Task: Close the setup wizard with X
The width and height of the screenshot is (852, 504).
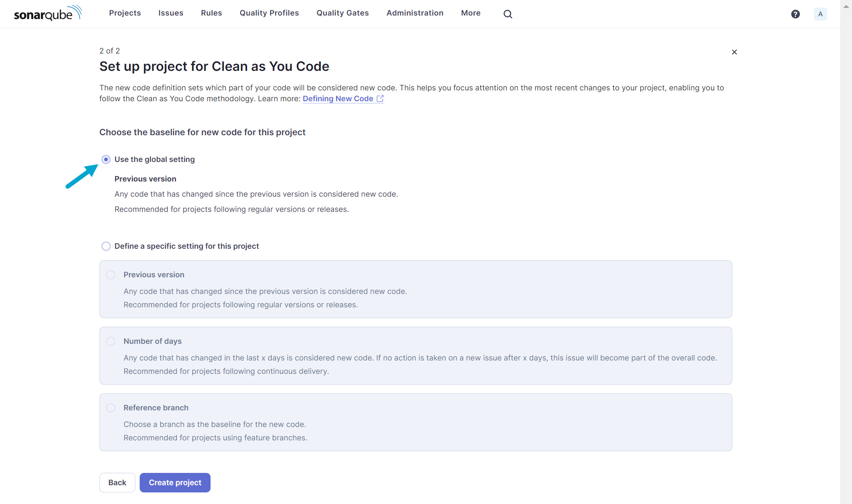Action: [x=734, y=52]
